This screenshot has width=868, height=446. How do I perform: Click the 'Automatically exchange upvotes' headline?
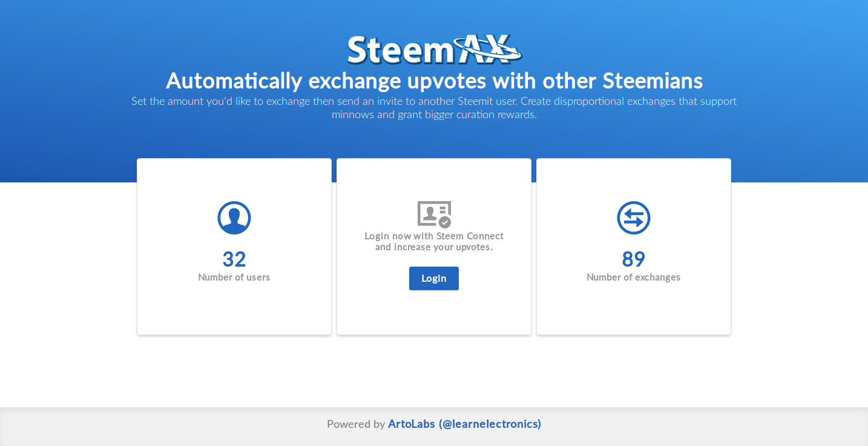click(x=434, y=81)
